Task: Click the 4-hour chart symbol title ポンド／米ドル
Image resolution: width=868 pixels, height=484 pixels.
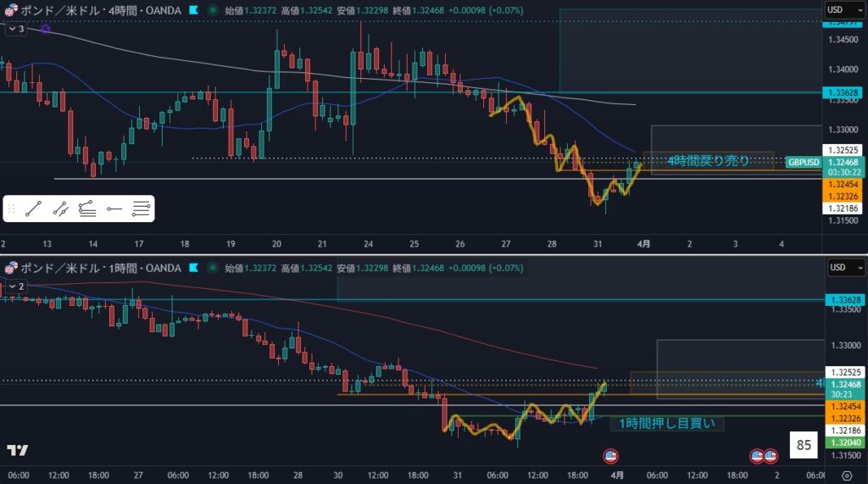Action: 50,10
